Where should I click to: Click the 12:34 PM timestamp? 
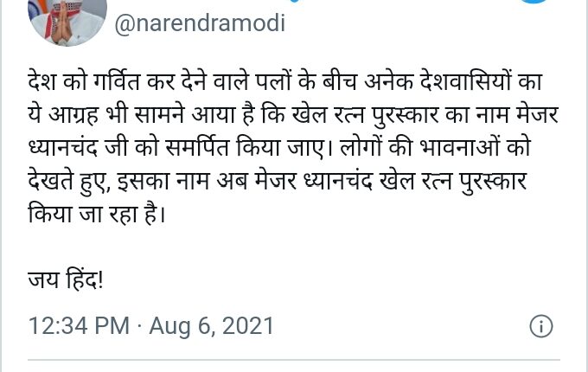(x=77, y=326)
